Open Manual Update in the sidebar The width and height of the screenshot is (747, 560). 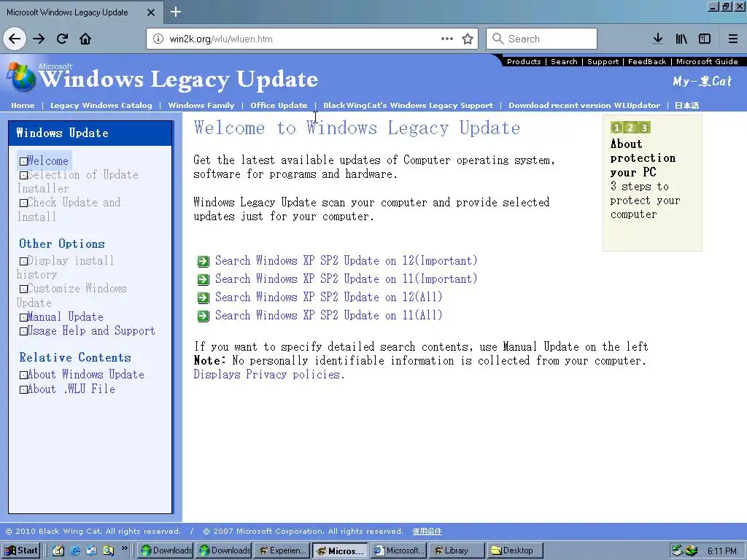pyautogui.click(x=65, y=316)
